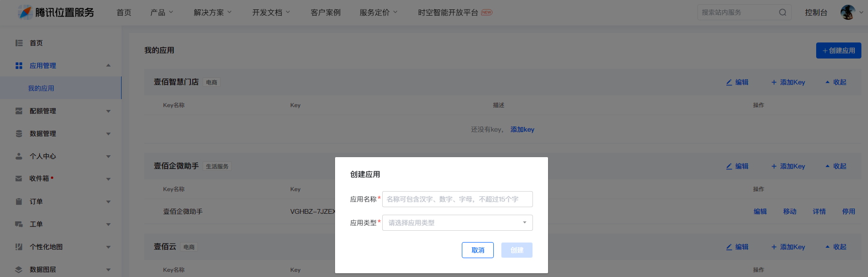
Task: Click the pencil icon for 壹佰云
Action: [729, 247]
